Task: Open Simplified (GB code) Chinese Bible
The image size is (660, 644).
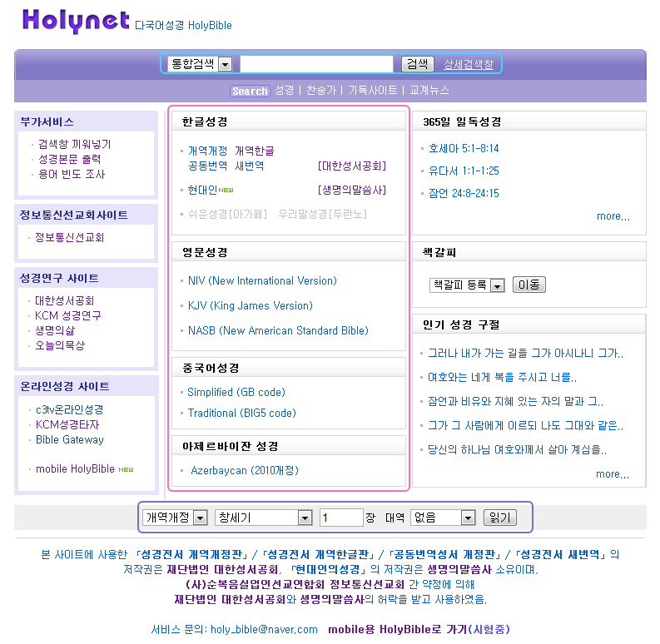Action: point(236,392)
